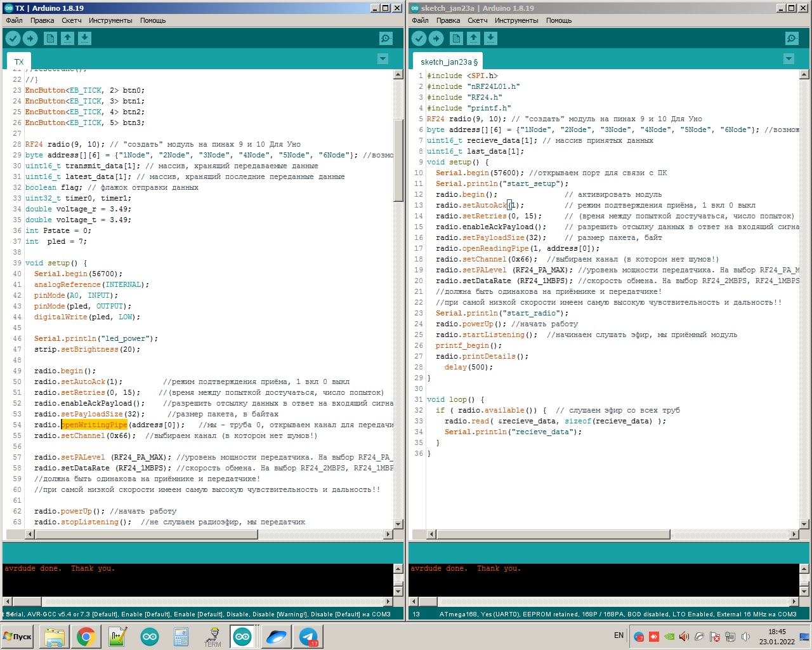Click Verify button in TX window
Image resolution: width=812 pixels, height=650 pixels.
click(x=13, y=39)
